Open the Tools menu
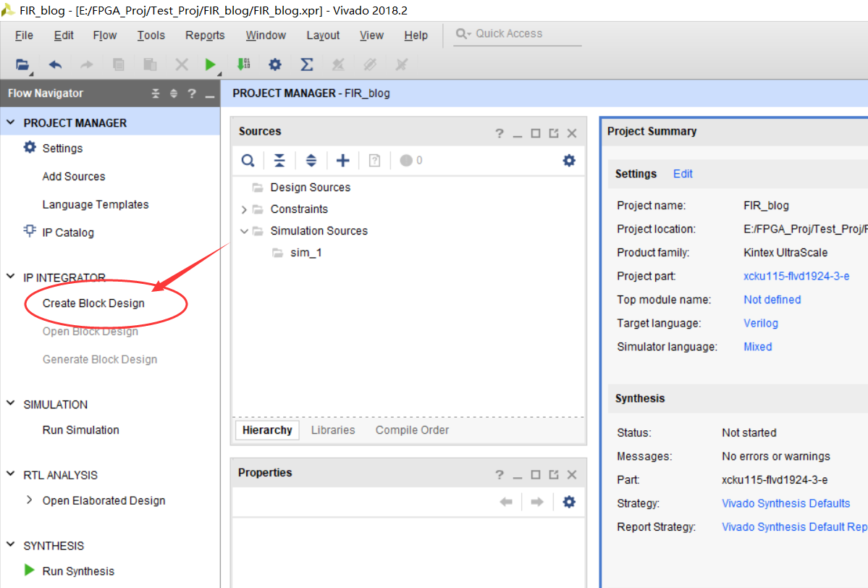868x588 pixels. coord(151,35)
